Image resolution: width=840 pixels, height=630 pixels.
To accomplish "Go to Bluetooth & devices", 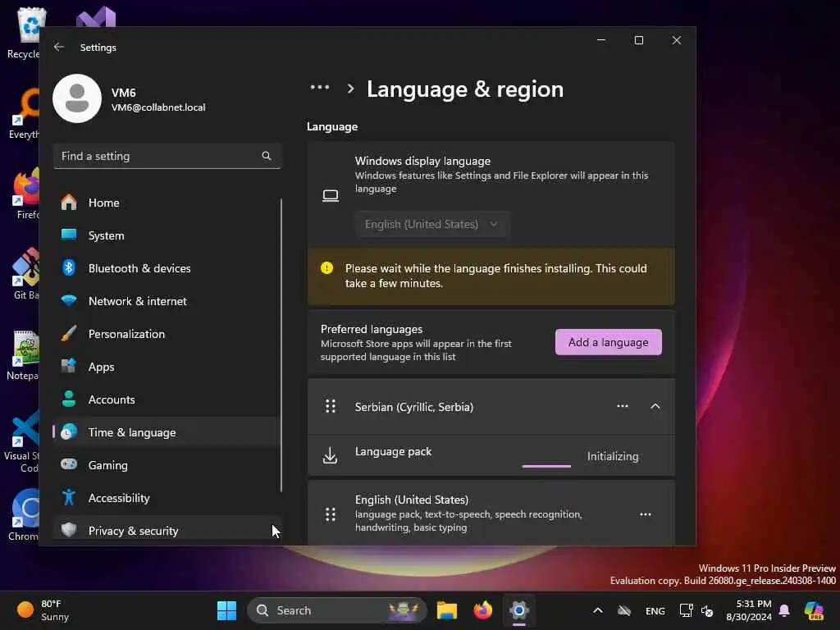I will pyautogui.click(x=167, y=268).
